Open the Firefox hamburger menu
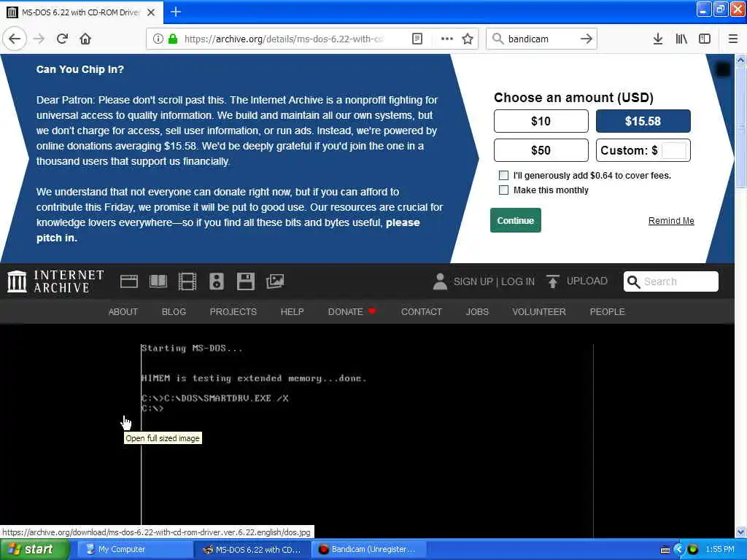747x560 pixels. 733,39
